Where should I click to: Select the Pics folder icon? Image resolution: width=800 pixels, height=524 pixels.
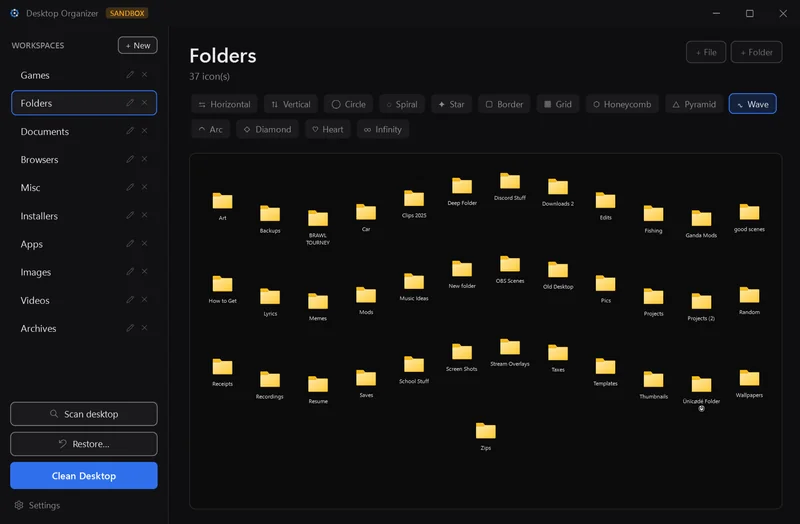[x=606, y=284]
